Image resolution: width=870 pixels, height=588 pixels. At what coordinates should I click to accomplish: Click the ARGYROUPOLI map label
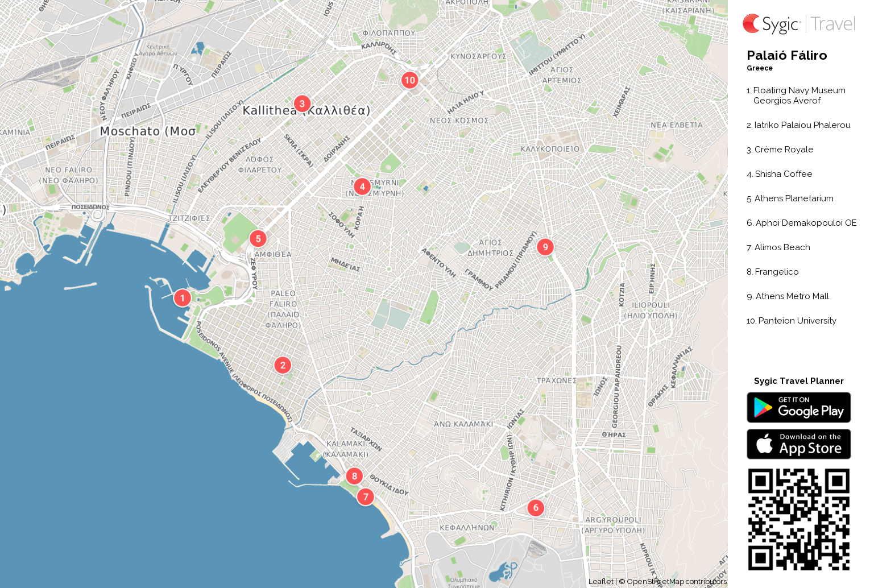[613, 525]
